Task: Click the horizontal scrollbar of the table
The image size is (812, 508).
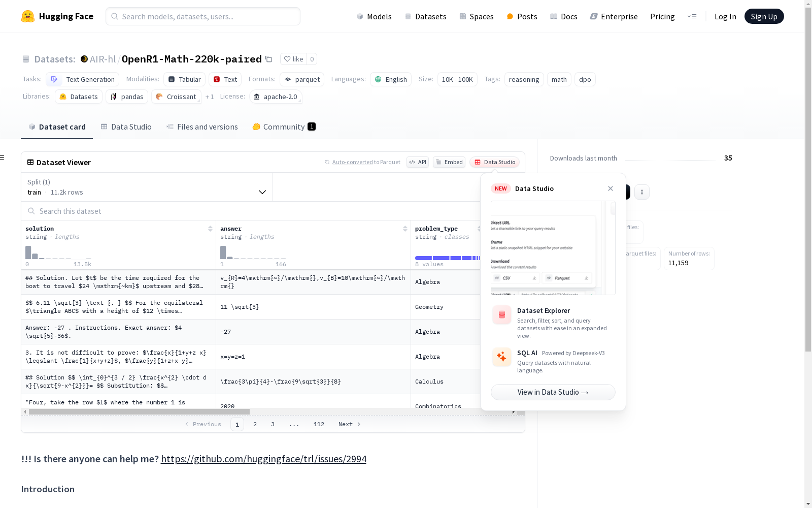Action: click(139, 411)
